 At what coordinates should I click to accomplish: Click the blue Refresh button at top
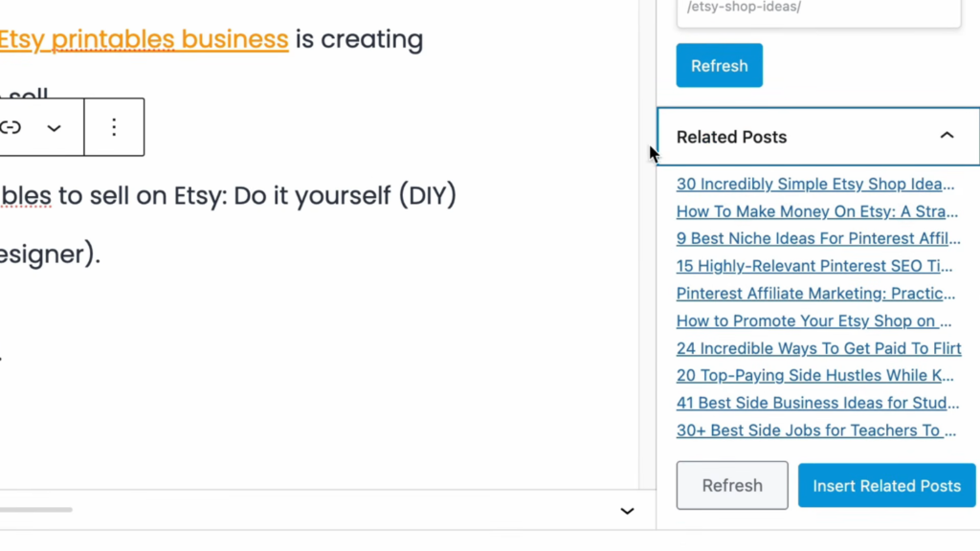(719, 65)
